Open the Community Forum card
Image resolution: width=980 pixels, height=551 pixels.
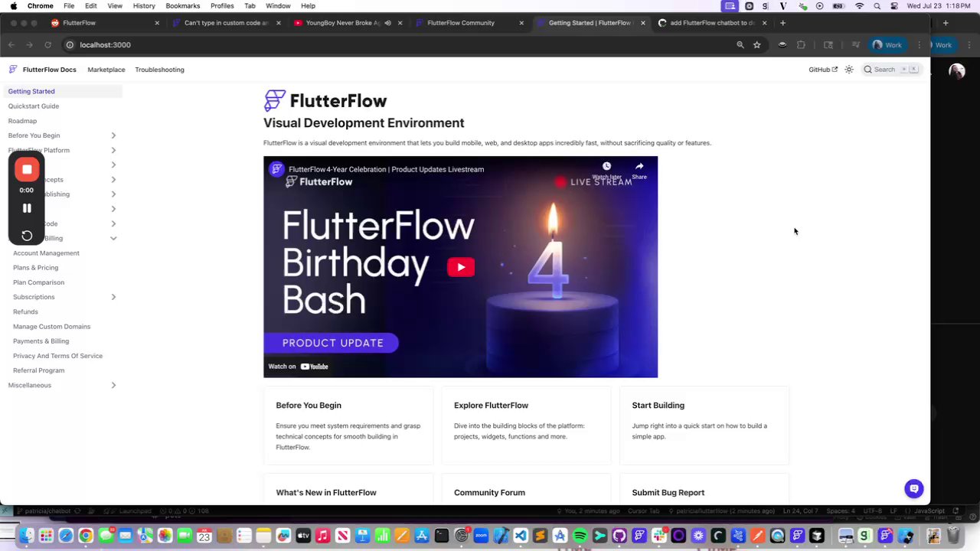tap(526, 490)
